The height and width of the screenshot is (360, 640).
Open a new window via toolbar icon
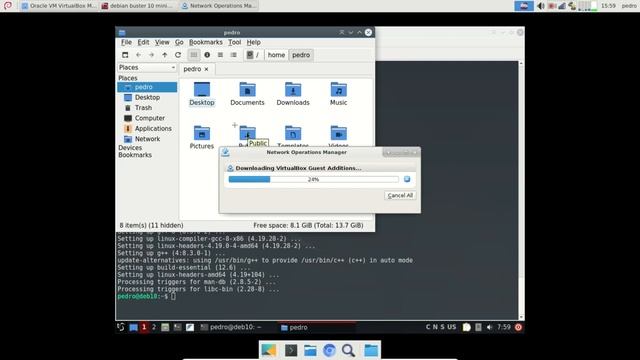(x=125, y=55)
